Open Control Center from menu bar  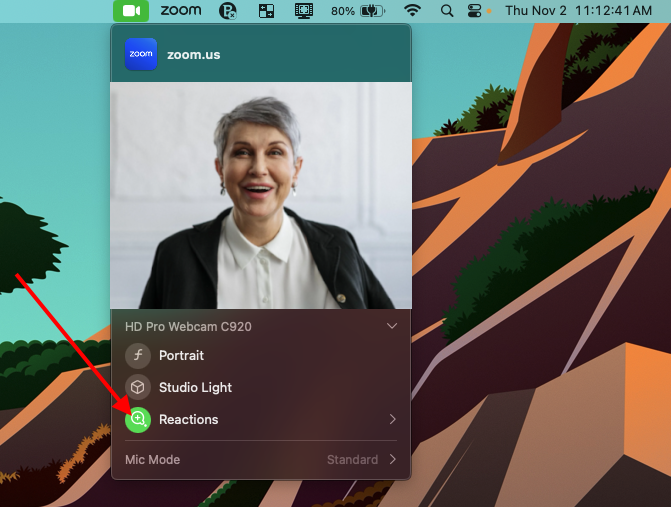(x=474, y=11)
